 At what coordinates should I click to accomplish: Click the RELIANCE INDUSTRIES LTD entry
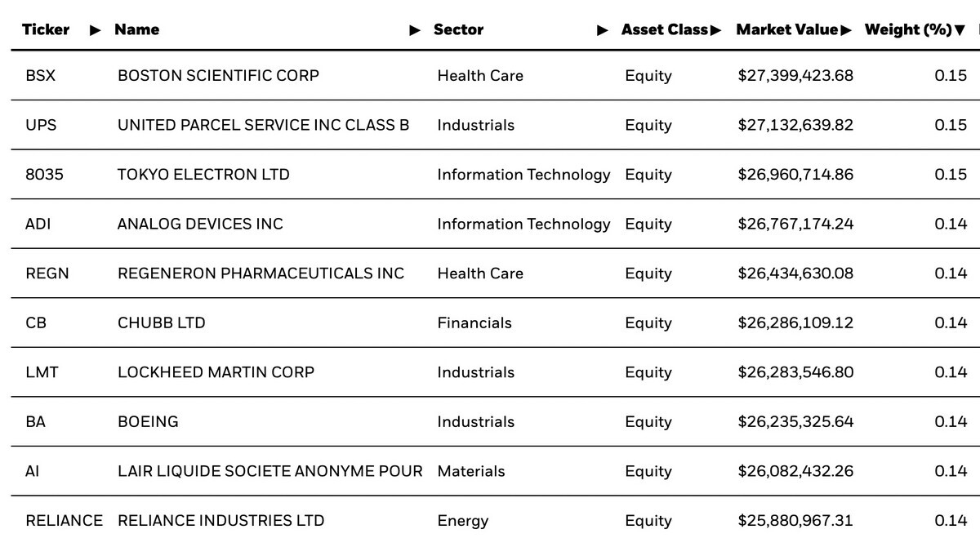point(220,520)
